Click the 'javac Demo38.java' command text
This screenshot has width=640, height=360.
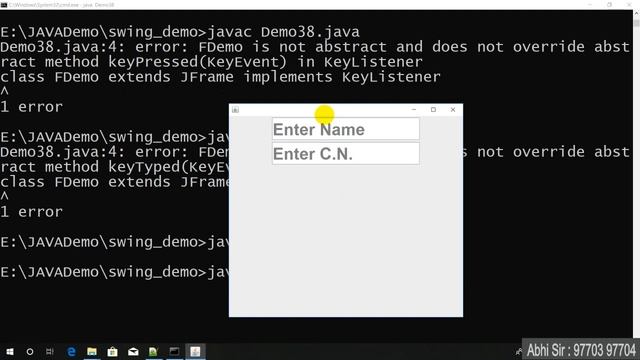(x=284, y=32)
